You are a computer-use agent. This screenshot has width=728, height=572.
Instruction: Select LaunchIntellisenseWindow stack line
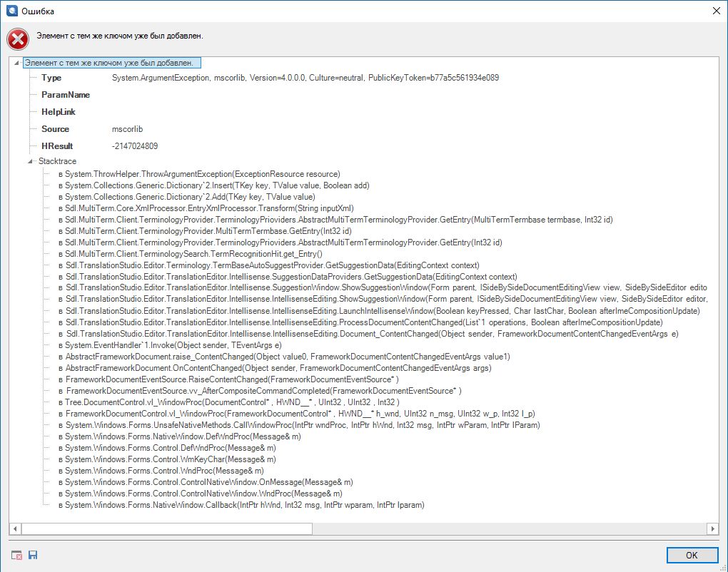pyautogui.click(x=379, y=311)
